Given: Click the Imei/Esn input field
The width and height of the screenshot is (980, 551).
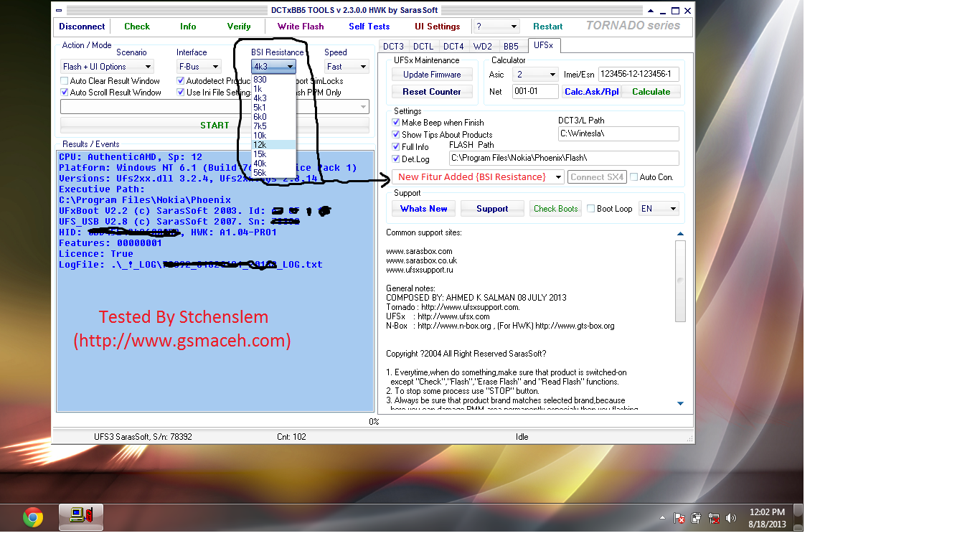Looking at the screenshot, I should tap(639, 75).
